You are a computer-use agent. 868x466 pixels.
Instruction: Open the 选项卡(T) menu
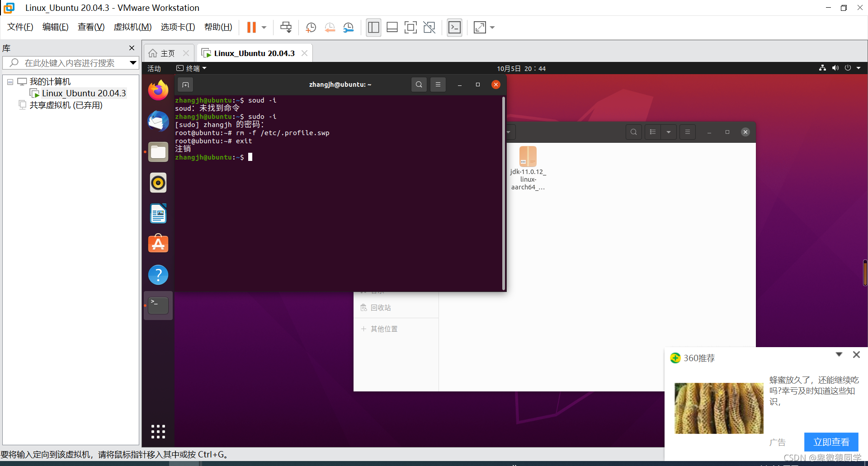click(178, 27)
